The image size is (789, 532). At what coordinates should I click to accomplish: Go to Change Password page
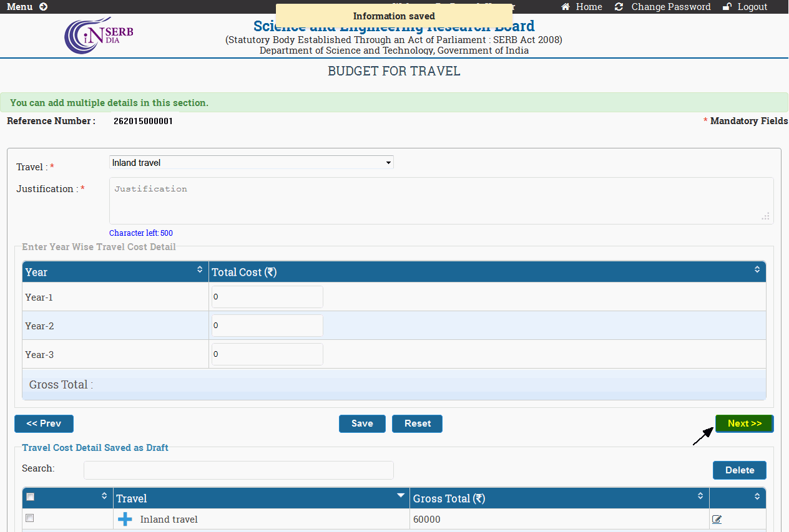670,7
